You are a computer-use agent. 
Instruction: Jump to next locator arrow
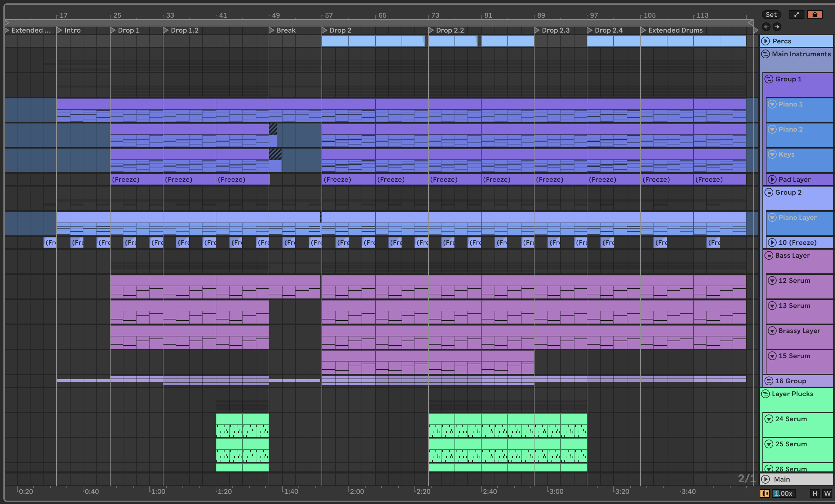point(777,27)
